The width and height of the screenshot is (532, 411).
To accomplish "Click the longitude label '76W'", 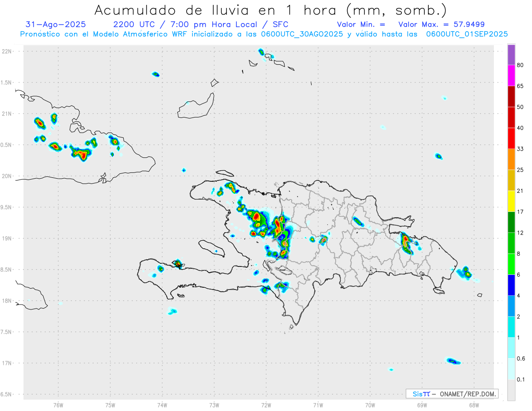I will (x=58, y=404).
